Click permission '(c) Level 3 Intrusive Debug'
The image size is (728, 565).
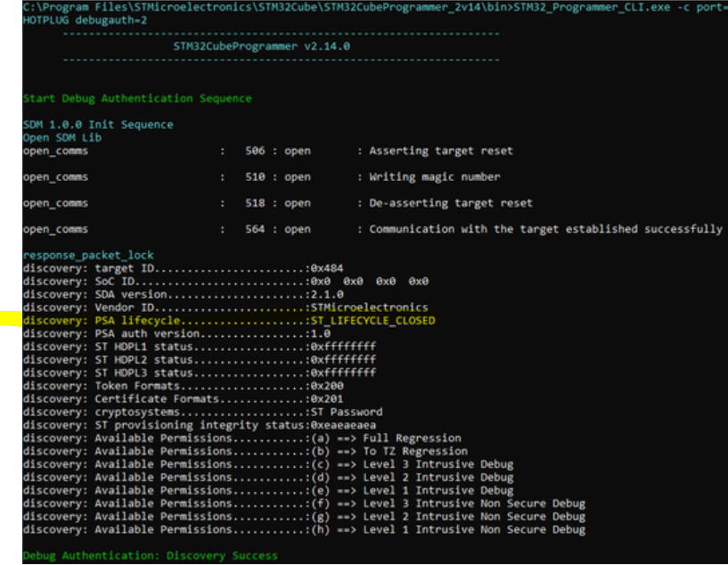click(412, 464)
